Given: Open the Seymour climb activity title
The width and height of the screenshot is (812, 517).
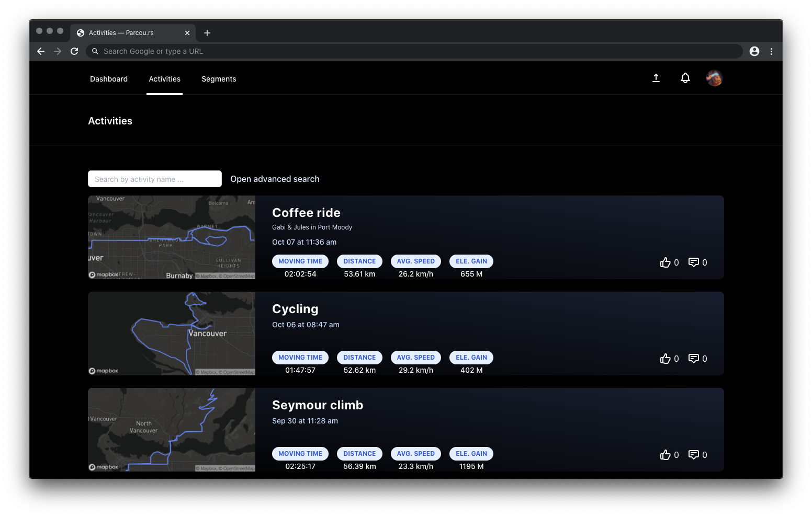Looking at the screenshot, I should click(317, 405).
